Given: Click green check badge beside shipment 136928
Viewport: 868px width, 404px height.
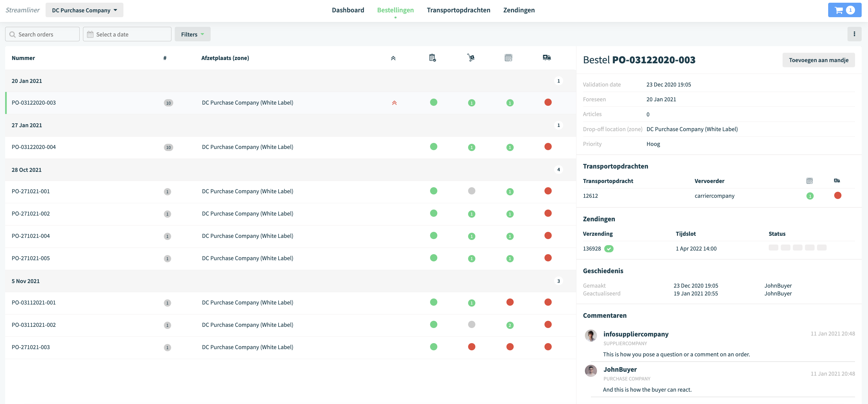Looking at the screenshot, I should 608,248.
